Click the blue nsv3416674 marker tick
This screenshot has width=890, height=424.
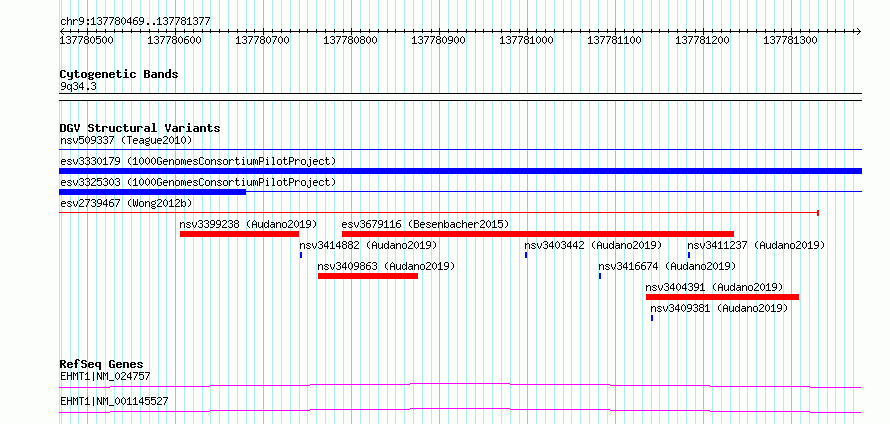[600, 276]
